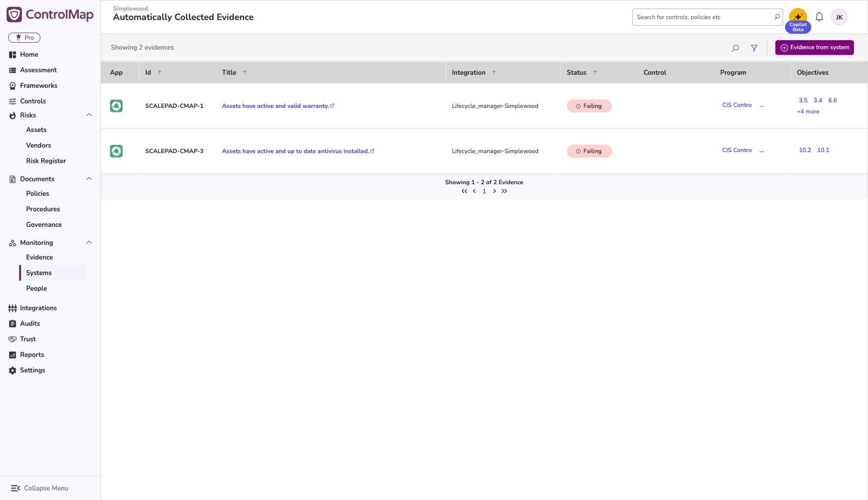Click the Failing status badge for SCALEPAD-CMAP-3

(589, 151)
